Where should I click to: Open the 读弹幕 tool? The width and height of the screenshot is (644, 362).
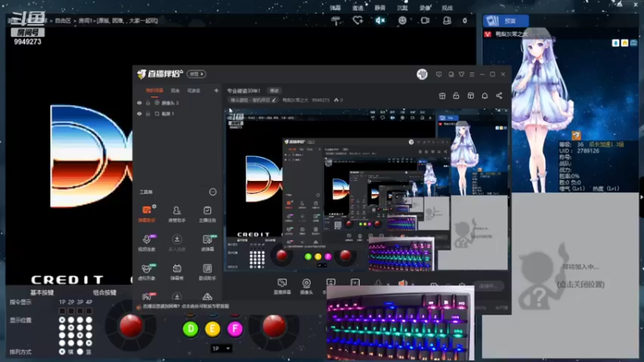pyautogui.click(x=207, y=243)
